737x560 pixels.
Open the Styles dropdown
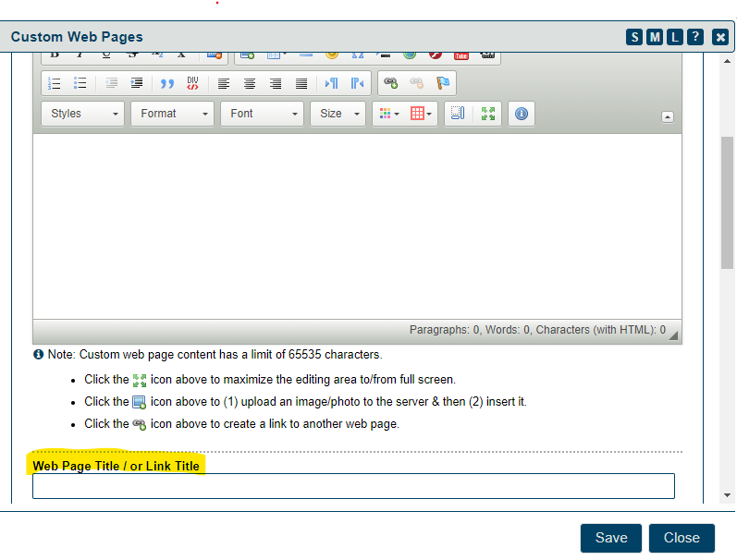point(84,114)
